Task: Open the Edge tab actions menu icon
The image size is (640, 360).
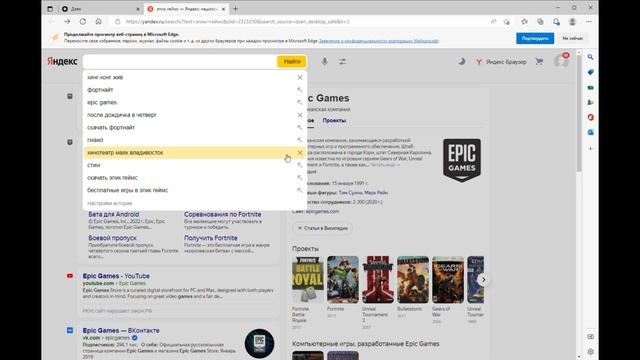Action: pos(50,9)
